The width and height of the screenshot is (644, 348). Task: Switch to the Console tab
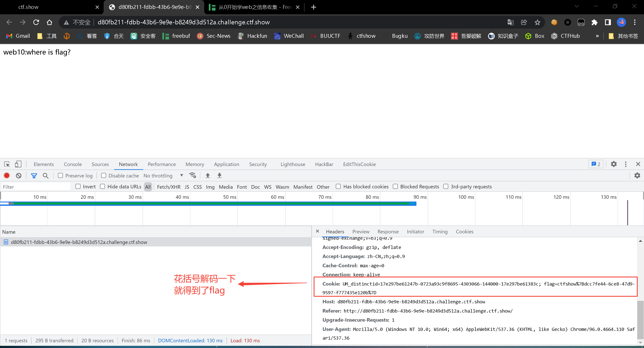click(73, 164)
